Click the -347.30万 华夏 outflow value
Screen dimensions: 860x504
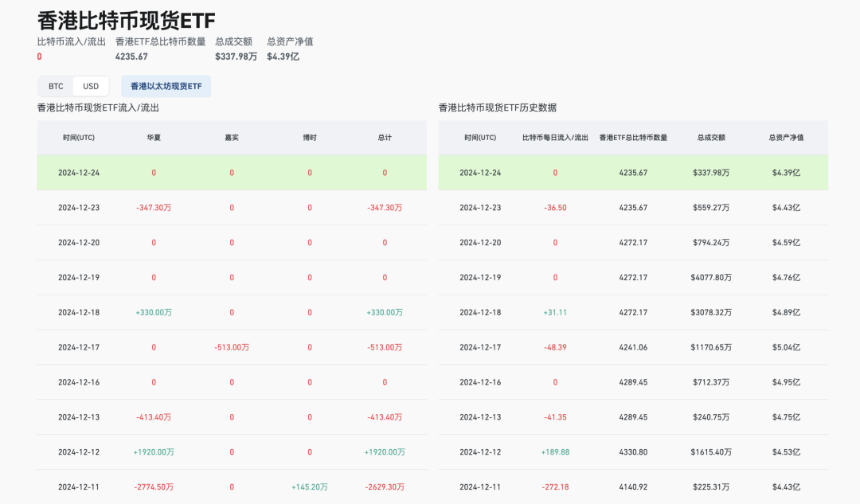click(154, 207)
